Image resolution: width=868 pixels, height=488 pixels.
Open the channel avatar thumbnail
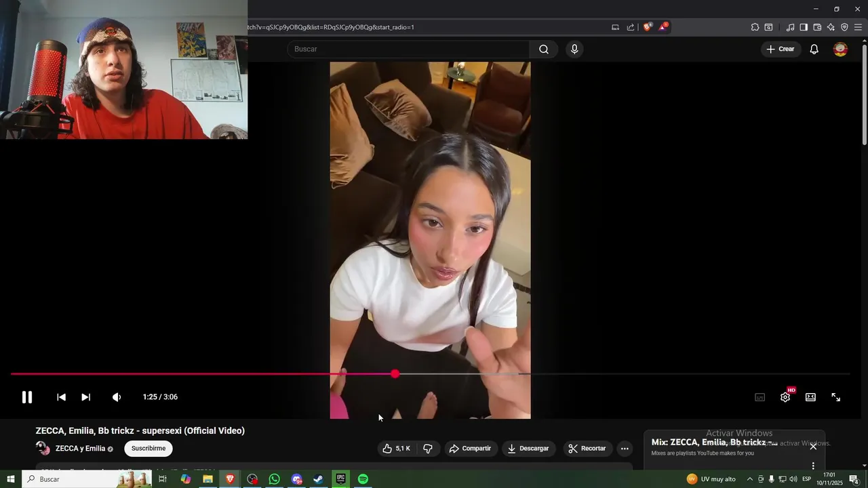(43, 449)
